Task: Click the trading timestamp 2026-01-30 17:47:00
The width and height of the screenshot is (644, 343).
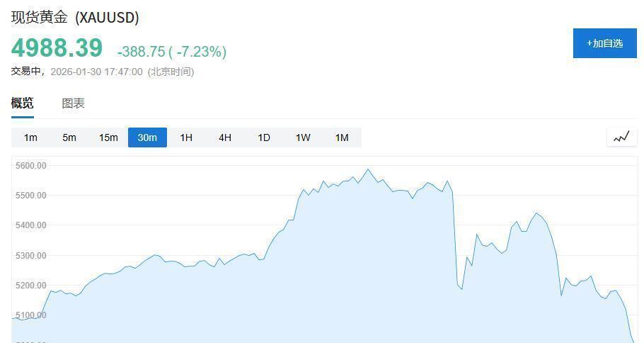Action: (96, 72)
